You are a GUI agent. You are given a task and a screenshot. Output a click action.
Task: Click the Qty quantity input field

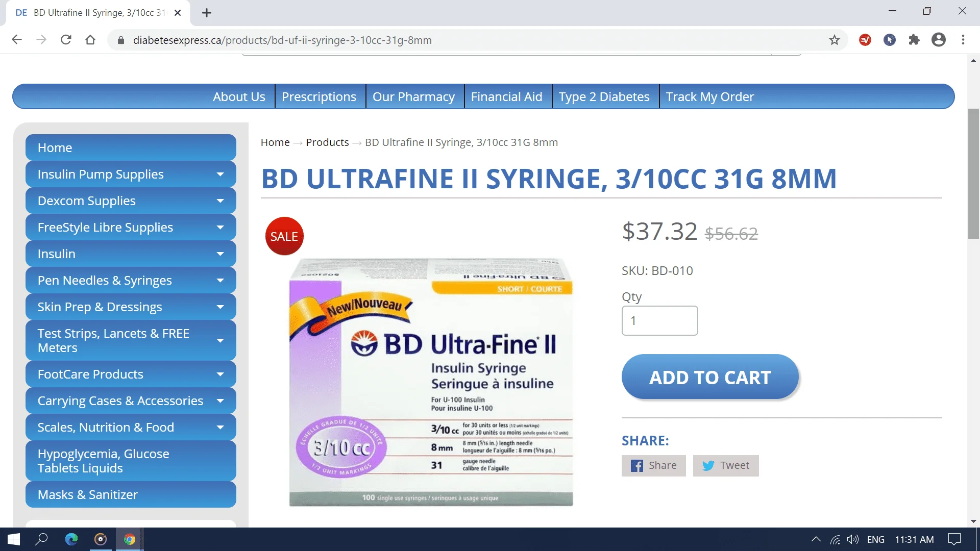659,321
